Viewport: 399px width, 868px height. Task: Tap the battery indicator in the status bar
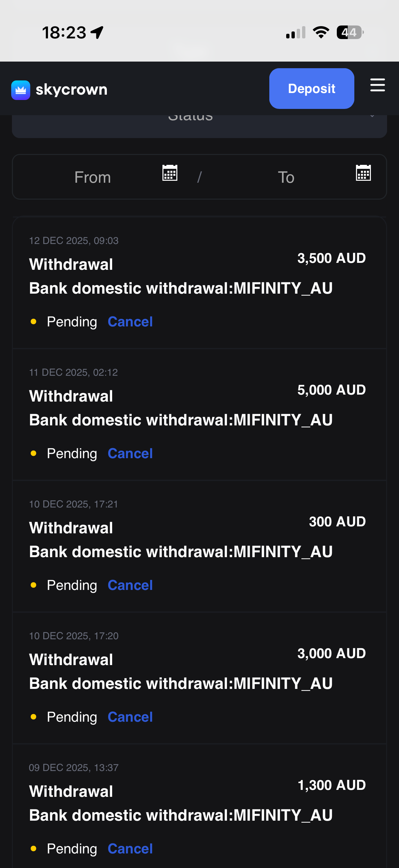tap(350, 32)
